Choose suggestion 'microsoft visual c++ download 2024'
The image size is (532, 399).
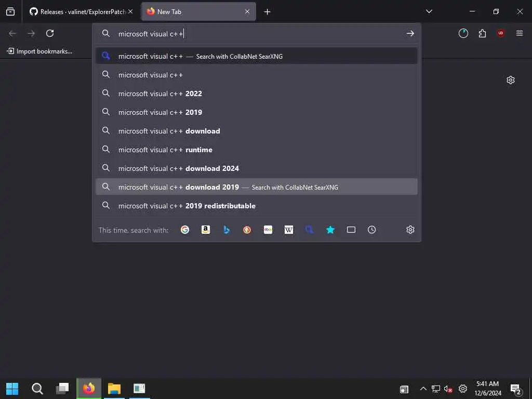click(x=257, y=168)
